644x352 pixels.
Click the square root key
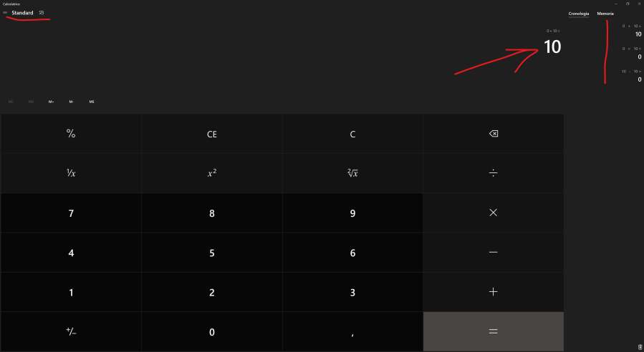click(352, 173)
